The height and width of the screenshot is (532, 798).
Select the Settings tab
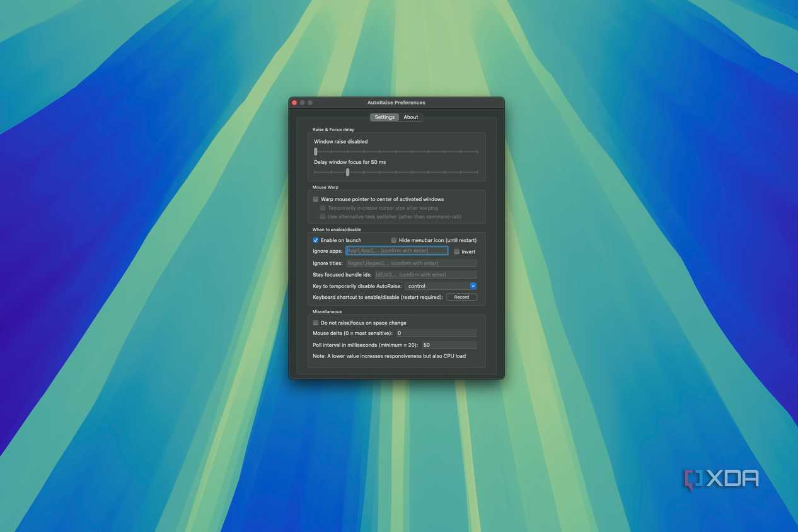click(x=385, y=117)
